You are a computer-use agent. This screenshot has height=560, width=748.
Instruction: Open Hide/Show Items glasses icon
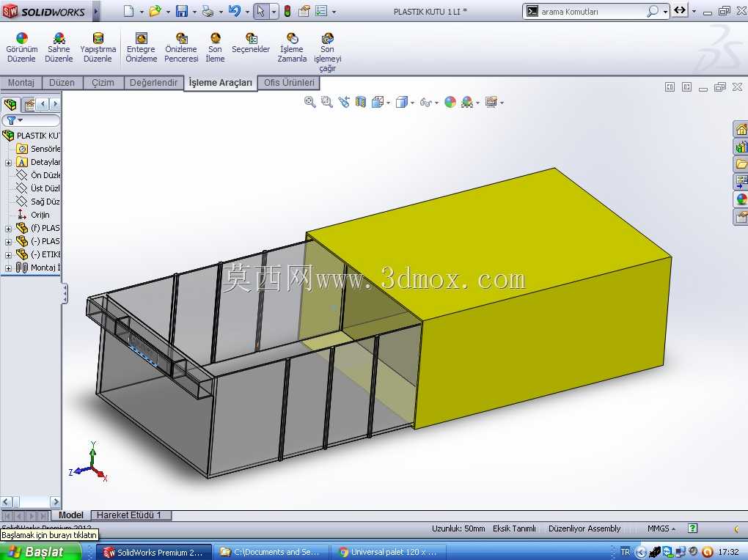pyautogui.click(x=425, y=102)
